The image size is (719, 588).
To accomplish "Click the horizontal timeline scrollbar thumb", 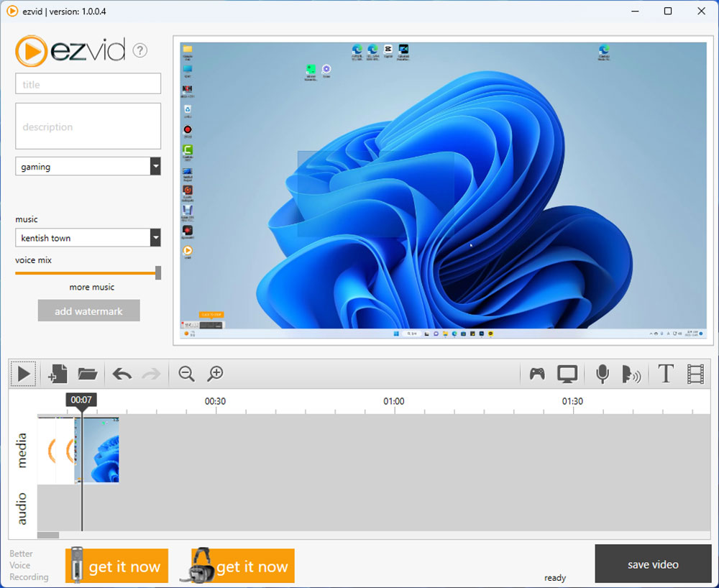I will [48, 536].
